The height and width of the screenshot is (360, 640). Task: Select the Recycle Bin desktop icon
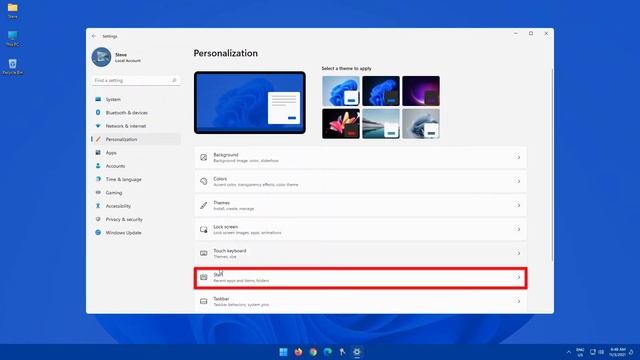(13, 67)
